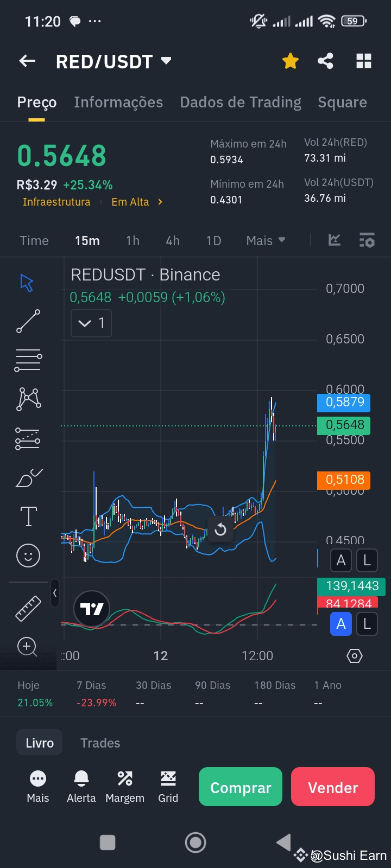Tap the chart reset undo button
The height and width of the screenshot is (868, 391).
[x=220, y=529]
